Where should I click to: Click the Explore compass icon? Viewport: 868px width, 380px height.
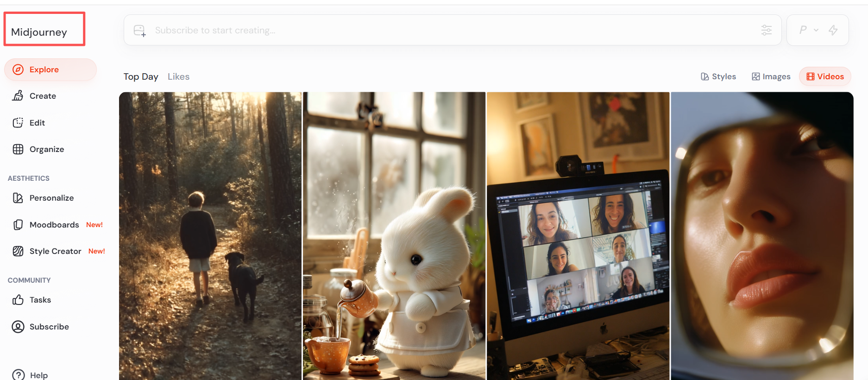[18, 70]
